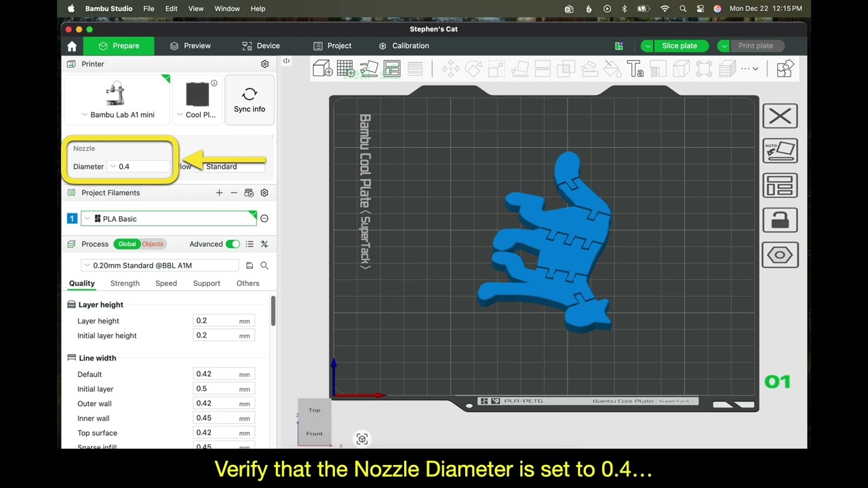Expand the Slice plate options arrow
Image resolution: width=868 pixels, height=488 pixels.
click(648, 46)
